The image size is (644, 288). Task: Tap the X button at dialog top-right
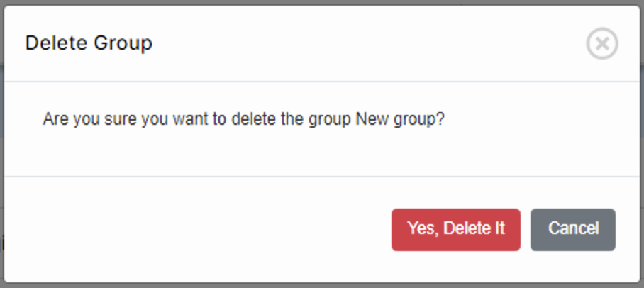(601, 44)
